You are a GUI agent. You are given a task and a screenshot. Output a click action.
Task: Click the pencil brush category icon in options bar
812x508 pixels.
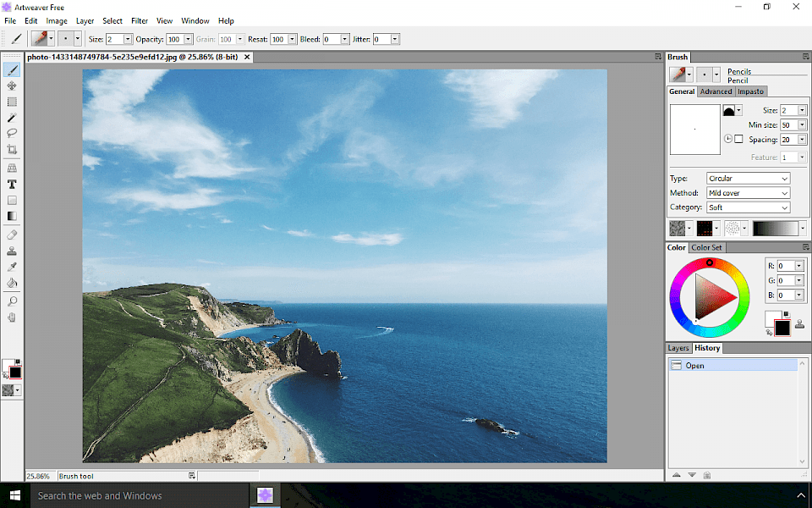[40, 39]
